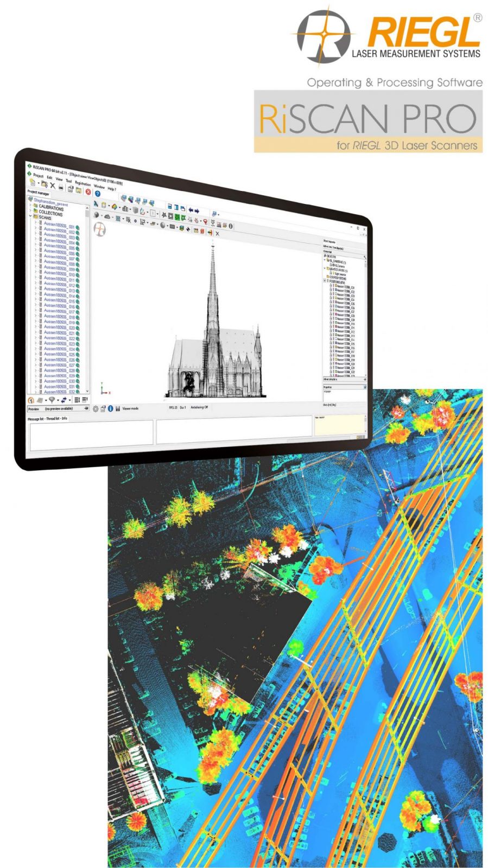This screenshot has height=868, width=488.
Task: Open the Message list - Thread list - Info tab
Action: tap(47, 418)
